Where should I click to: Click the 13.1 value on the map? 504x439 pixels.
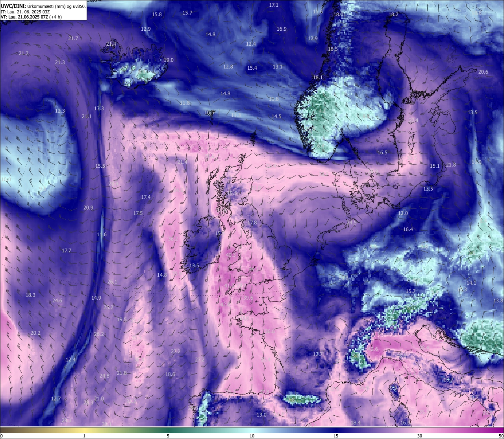click(278, 67)
